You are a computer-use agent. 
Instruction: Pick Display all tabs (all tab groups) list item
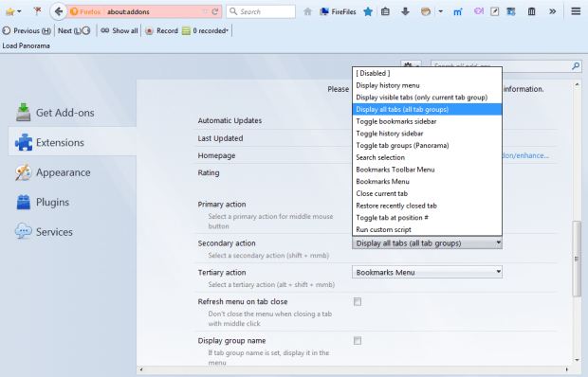point(427,109)
